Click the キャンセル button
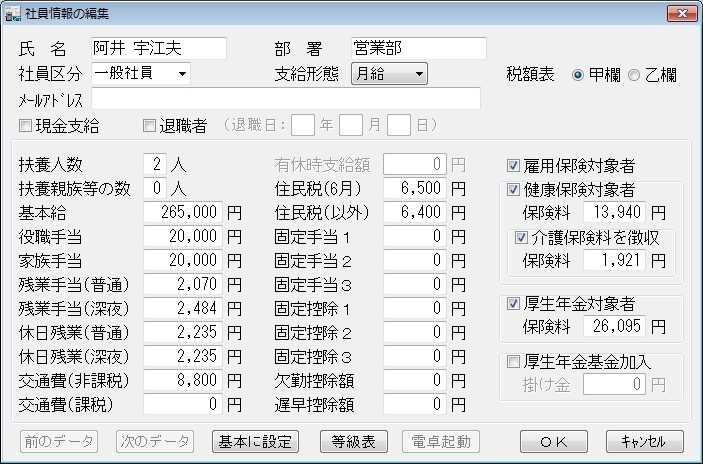The image size is (703, 464). (x=645, y=442)
